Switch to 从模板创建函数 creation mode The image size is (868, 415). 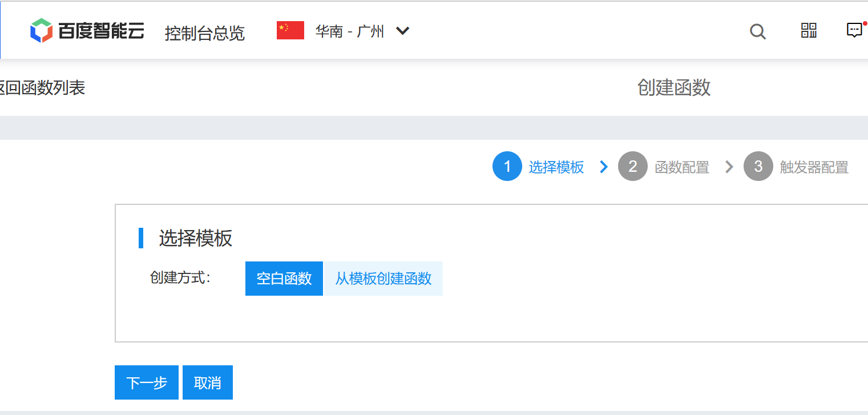click(383, 279)
